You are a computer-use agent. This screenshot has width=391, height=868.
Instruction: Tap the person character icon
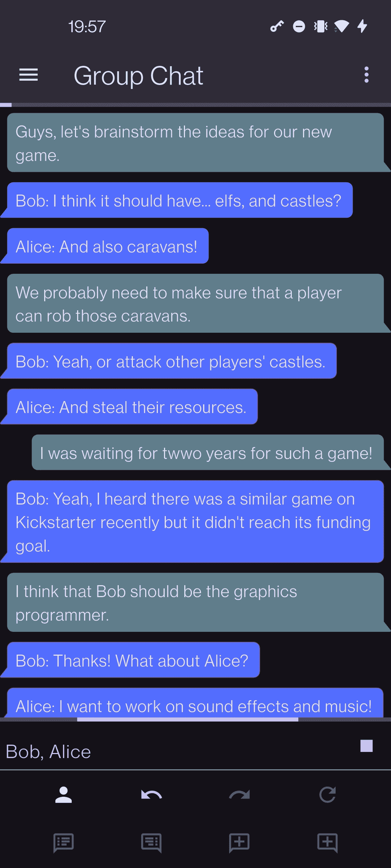(x=63, y=795)
